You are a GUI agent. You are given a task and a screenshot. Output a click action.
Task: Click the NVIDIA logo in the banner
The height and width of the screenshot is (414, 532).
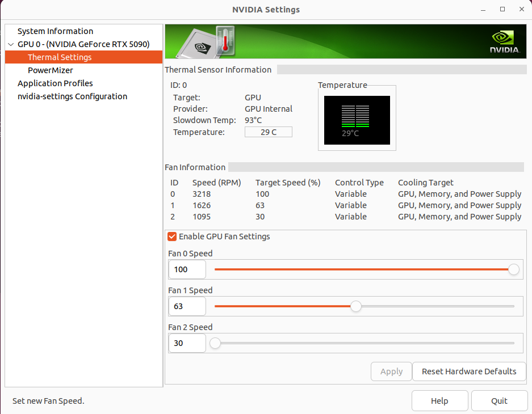(504, 42)
